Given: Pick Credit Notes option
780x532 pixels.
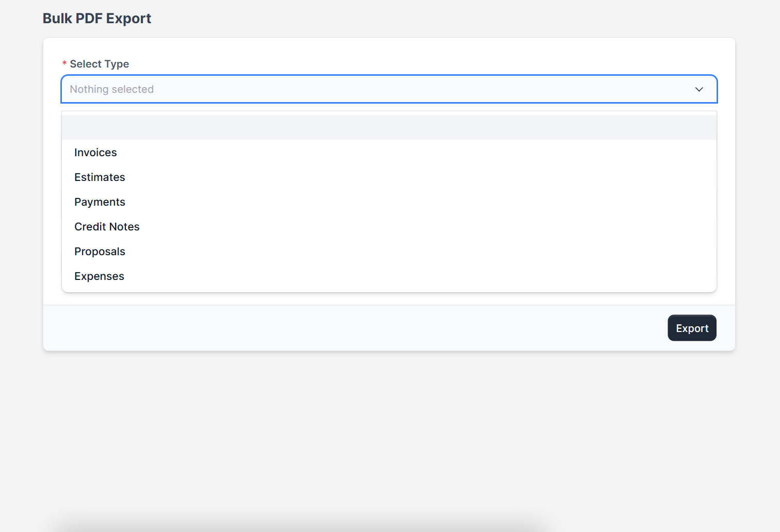Looking at the screenshot, I should click(x=389, y=227).
